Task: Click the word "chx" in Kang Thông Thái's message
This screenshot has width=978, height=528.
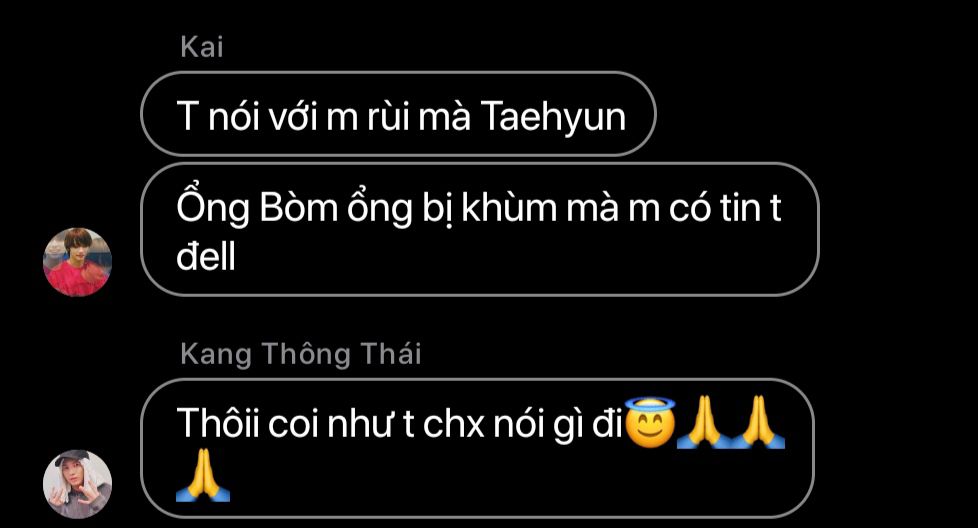Action: coord(453,424)
